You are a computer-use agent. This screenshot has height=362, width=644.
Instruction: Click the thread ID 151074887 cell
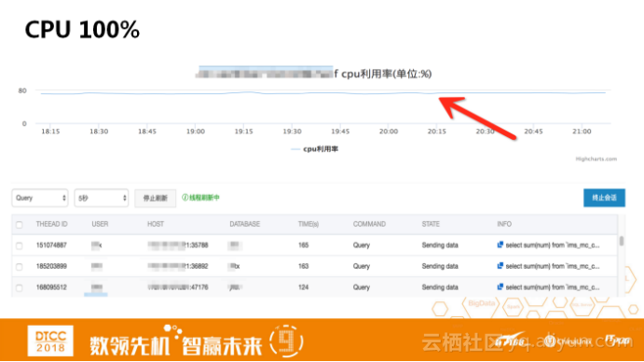pos(51,245)
